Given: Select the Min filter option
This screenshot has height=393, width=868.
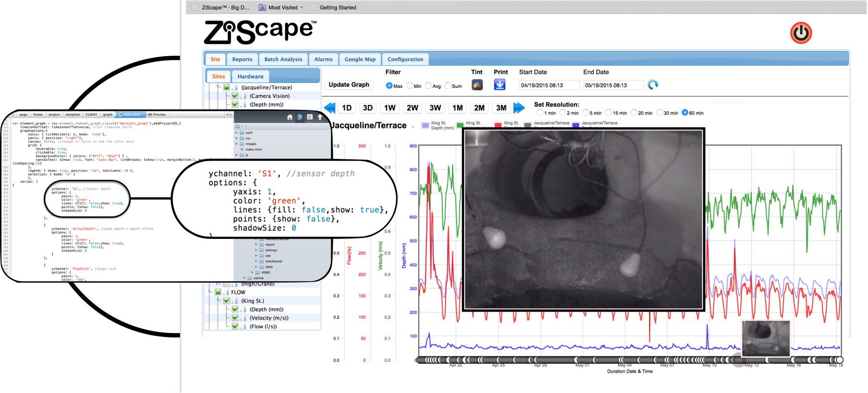Looking at the screenshot, I should pyautogui.click(x=410, y=85).
